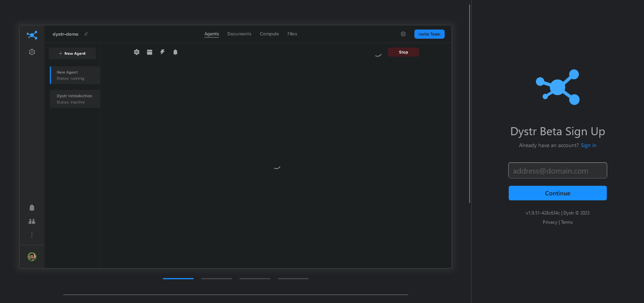Click the Dystr logo in demo sidebar

click(32, 35)
